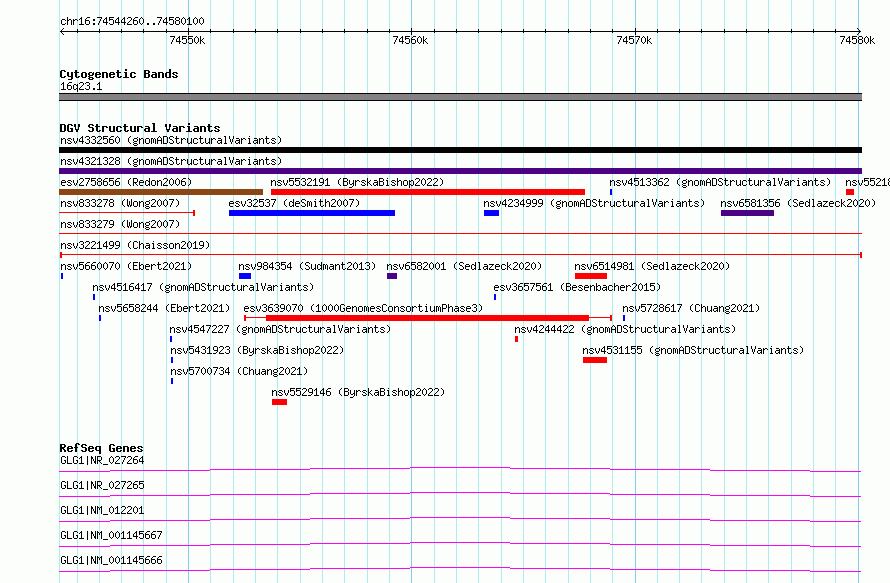The image size is (890, 583).
Task: Click the RefSeq Genes track title
Action: [x=101, y=448]
